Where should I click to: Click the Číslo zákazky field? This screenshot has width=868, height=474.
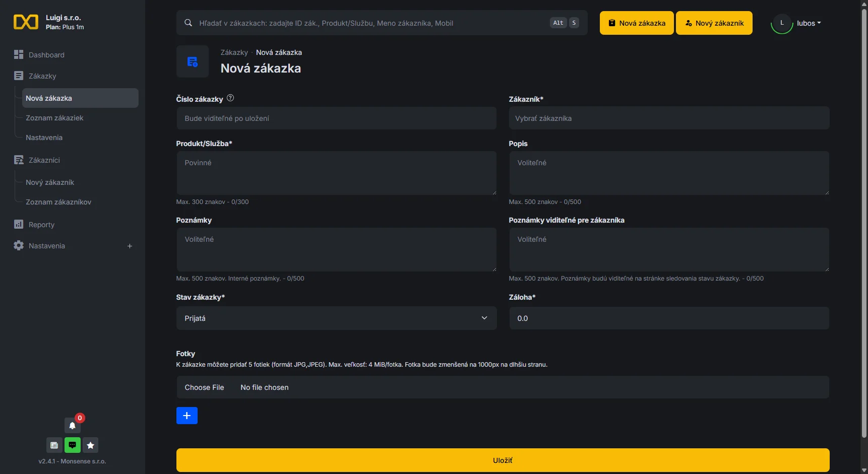(336, 118)
